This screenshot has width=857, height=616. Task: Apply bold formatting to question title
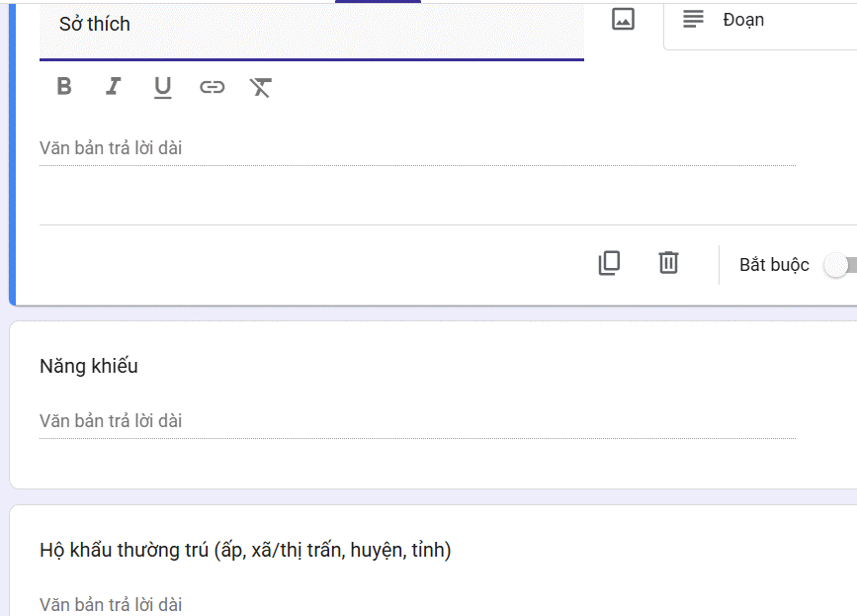[64, 86]
